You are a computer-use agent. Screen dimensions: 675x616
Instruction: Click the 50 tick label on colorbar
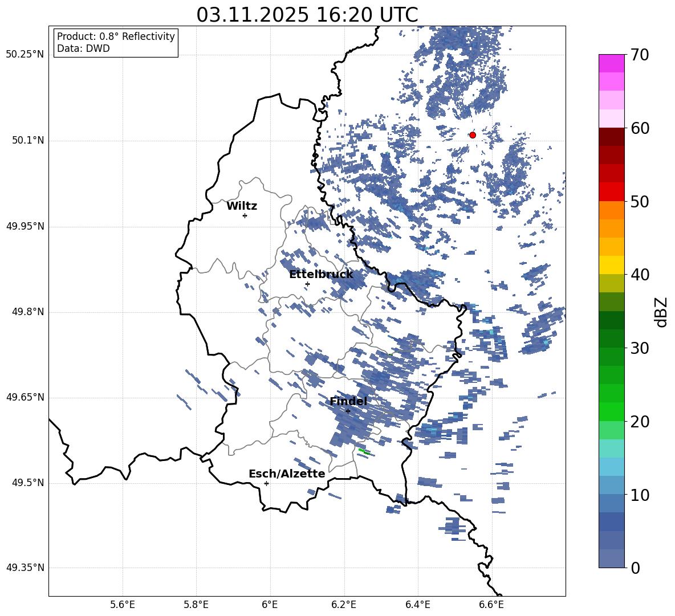[x=639, y=201]
